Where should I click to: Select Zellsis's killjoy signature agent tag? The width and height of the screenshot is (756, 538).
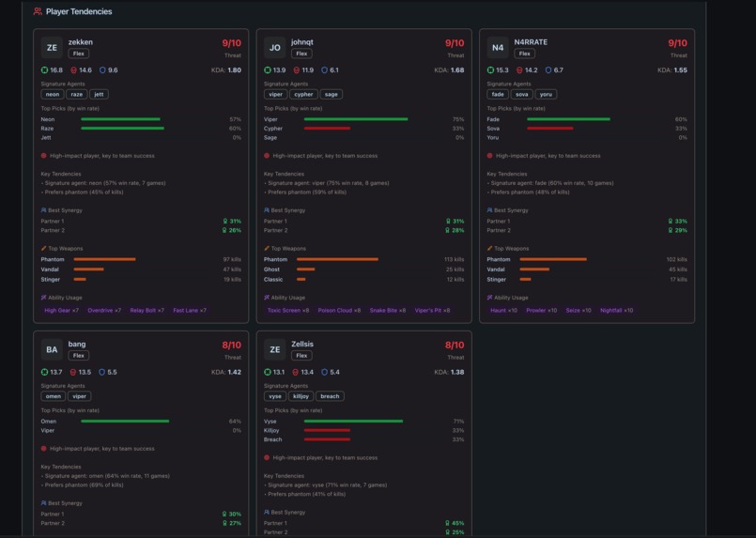[x=301, y=396]
